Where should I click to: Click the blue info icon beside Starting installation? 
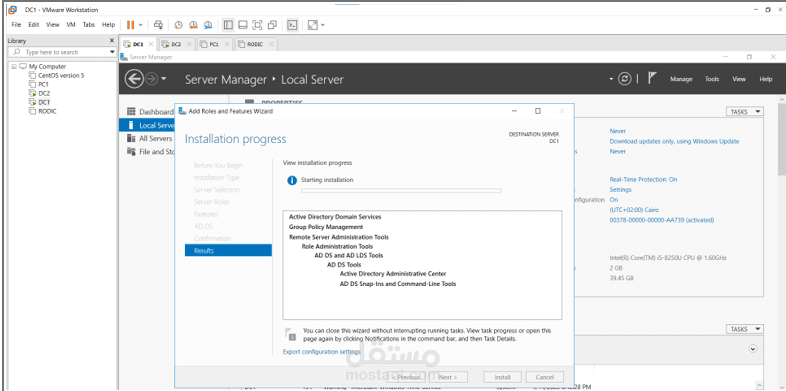click(x=292, y=180)
